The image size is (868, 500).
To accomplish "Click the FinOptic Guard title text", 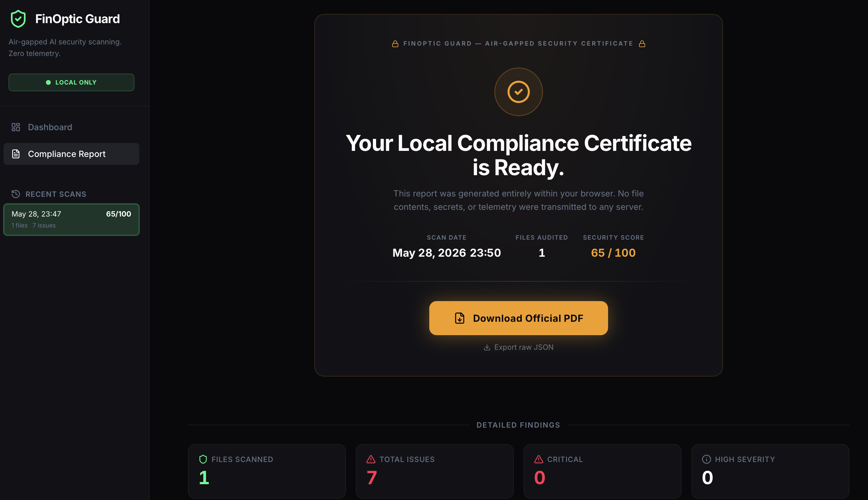I will tap(78, 19).
